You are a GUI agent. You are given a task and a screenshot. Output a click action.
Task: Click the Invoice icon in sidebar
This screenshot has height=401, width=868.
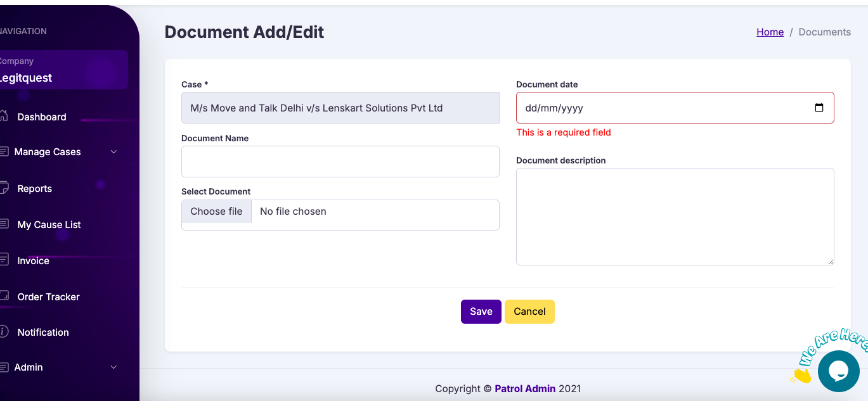coord(4,260)
